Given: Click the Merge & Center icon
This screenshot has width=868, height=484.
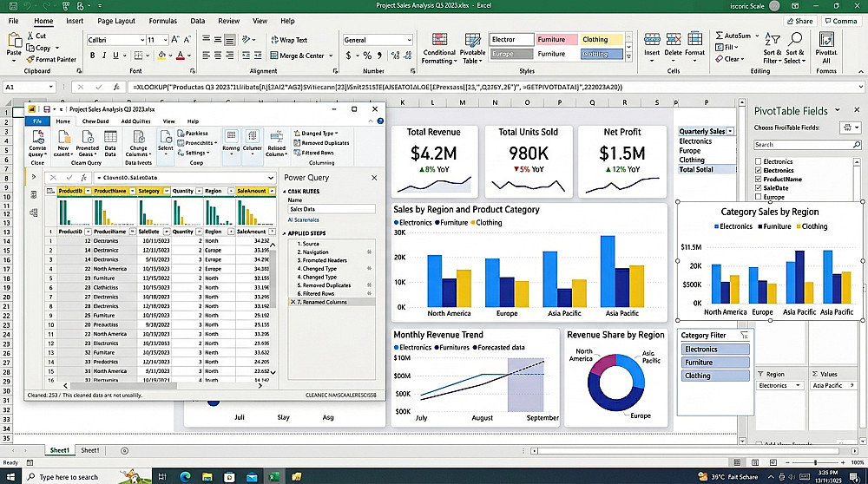Looking at the screenshot, I should tap(274, 56).
